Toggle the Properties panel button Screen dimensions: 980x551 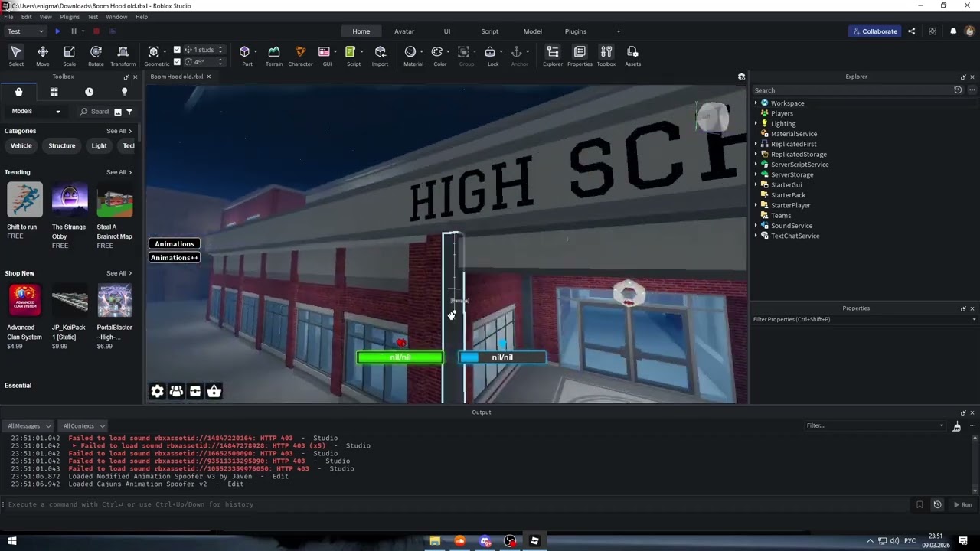tap(580, 55)
